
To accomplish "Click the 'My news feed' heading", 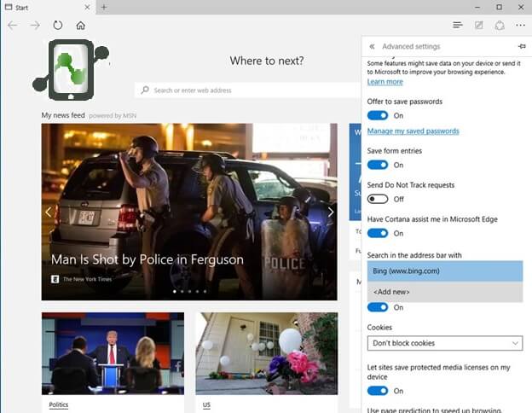I will pos(63,115).
